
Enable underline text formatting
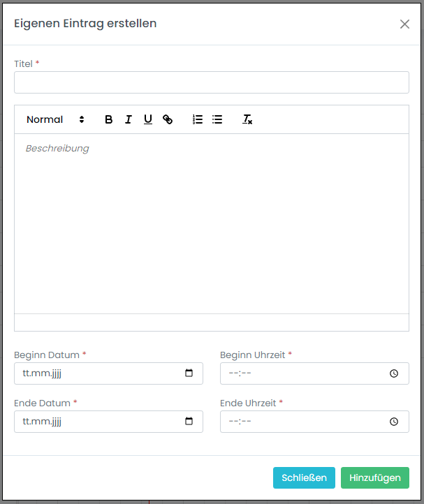click(x=148, y=119)
